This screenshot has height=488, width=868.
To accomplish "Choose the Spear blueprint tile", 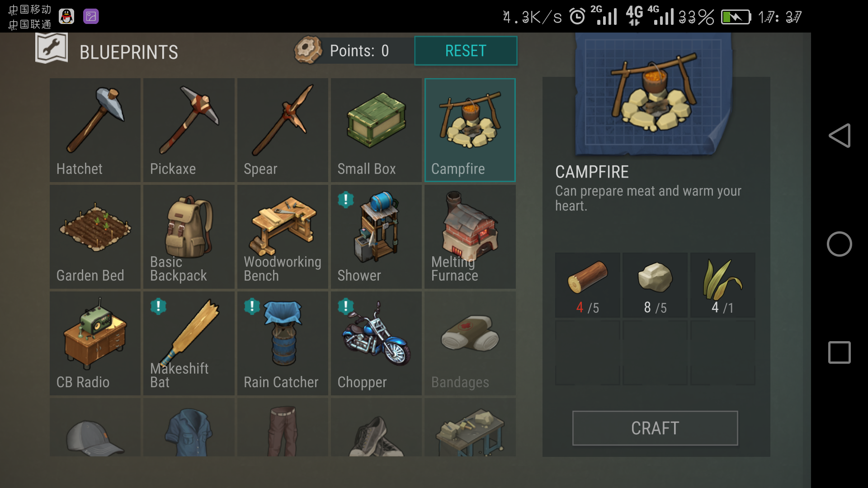I will click(x=283, y=130).
